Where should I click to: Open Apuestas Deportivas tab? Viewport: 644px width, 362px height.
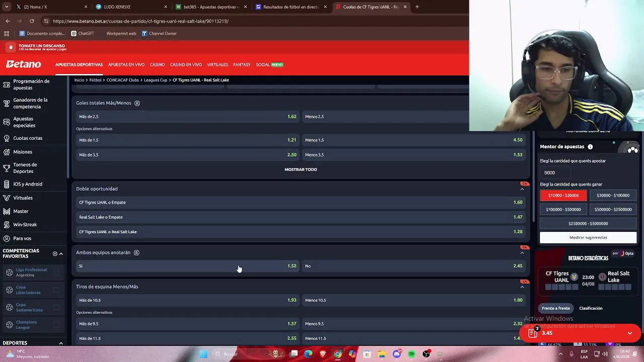[79, 65]
